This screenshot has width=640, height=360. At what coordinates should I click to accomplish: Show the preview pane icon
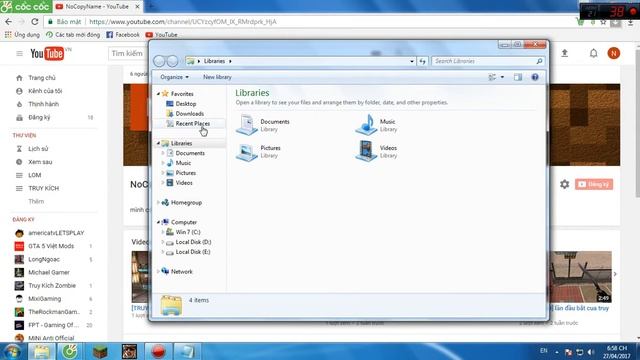tap(518, 77)
